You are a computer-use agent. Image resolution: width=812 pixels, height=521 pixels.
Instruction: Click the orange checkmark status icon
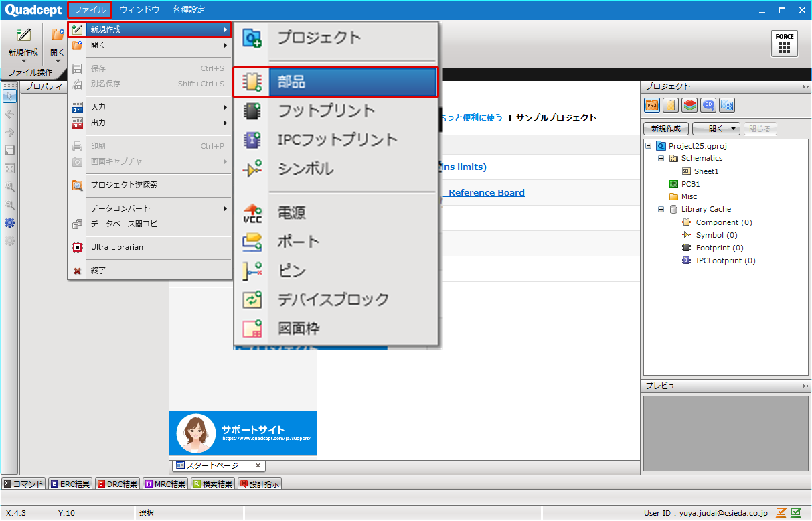pyautogui.click(x=781, y=513)
